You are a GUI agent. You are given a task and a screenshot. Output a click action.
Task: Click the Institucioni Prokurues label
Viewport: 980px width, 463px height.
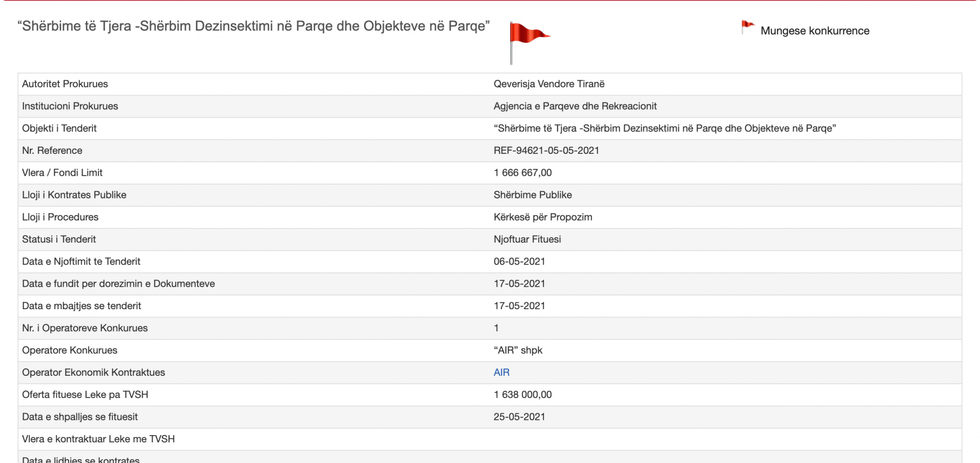click(70, 106)
